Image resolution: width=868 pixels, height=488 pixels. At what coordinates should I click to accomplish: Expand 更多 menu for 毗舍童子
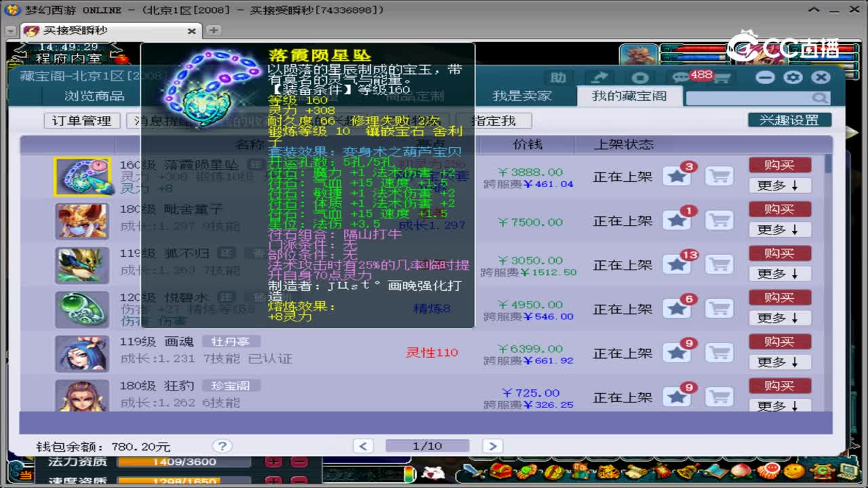click(780, 230)
